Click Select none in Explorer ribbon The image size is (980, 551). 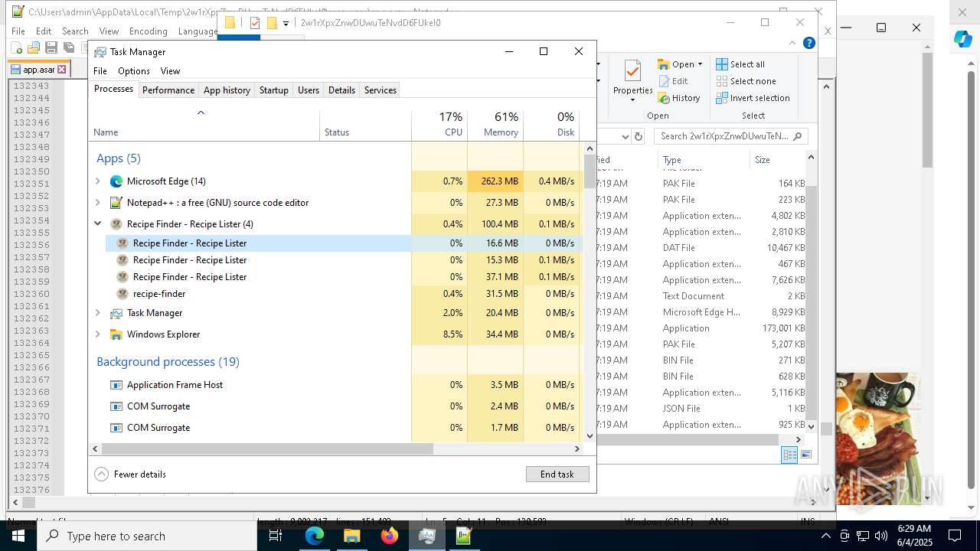coord(746,81)
